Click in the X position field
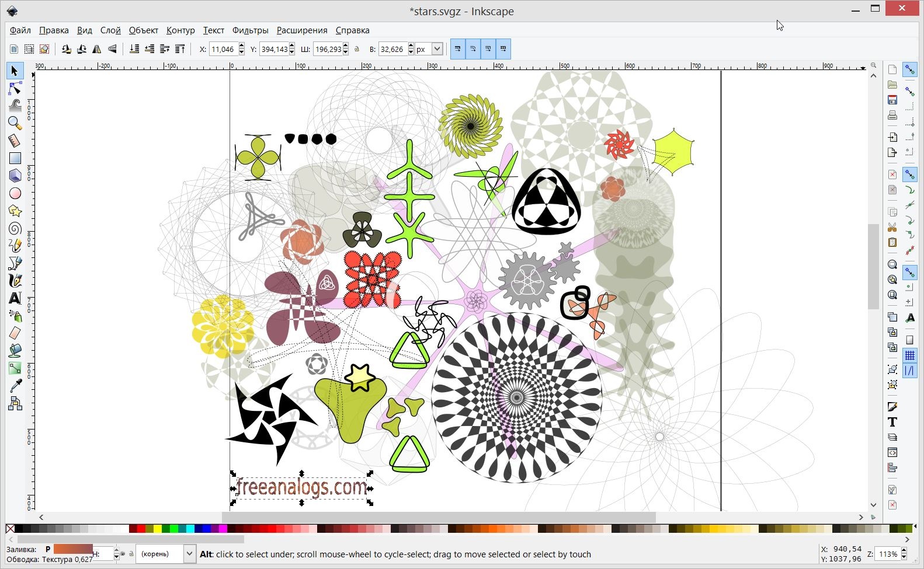Screen dimensions: 924x569 pos(223,50)
